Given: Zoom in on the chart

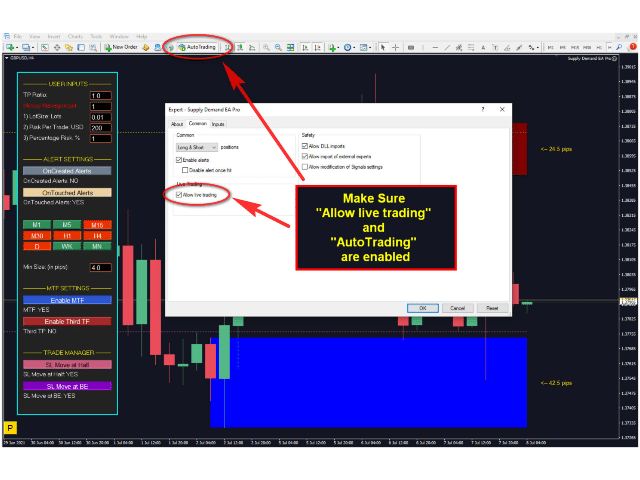Looking at the screenshot, I should [x=266, y=47].
